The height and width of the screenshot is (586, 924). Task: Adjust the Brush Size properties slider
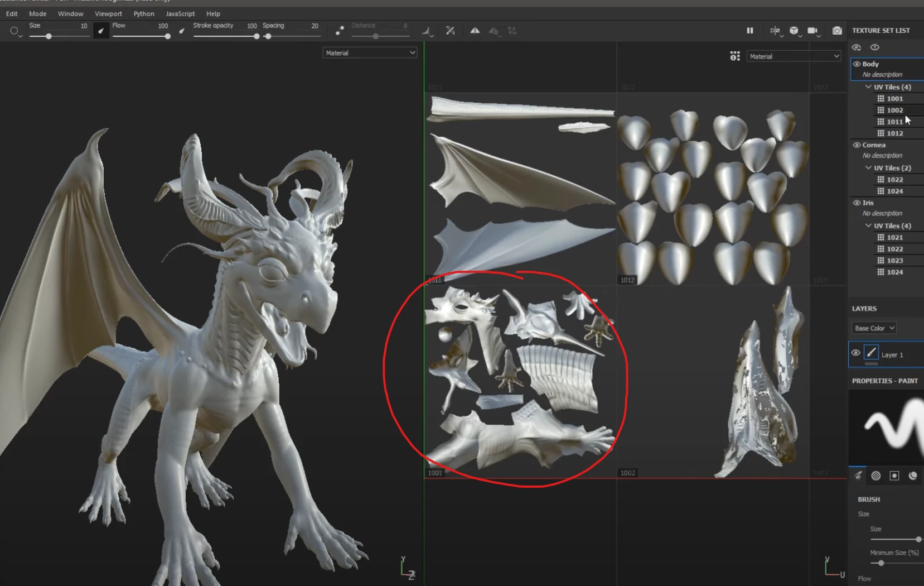[x=896, y=539]
